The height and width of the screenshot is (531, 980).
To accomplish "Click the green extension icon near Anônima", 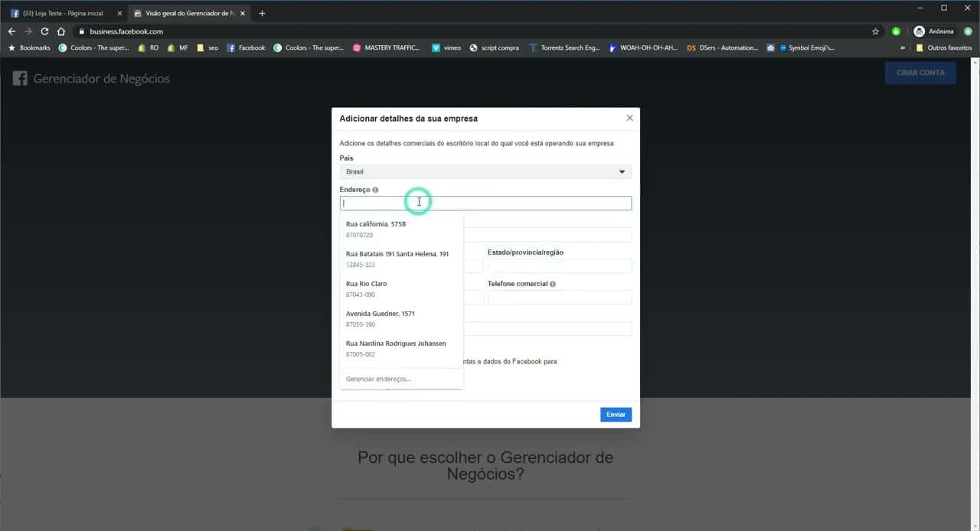I will tap(896, 31).
